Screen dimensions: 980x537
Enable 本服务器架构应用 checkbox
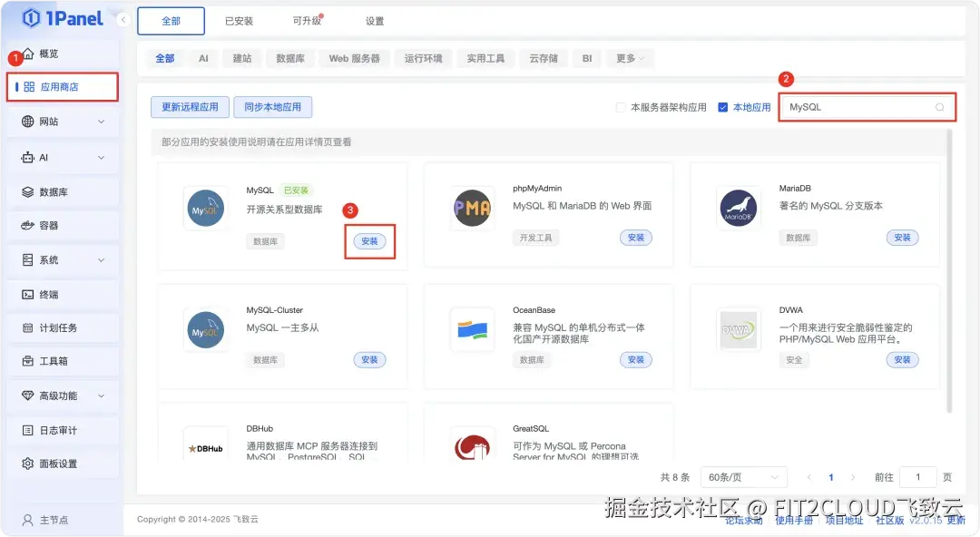(x=620, y=107)
